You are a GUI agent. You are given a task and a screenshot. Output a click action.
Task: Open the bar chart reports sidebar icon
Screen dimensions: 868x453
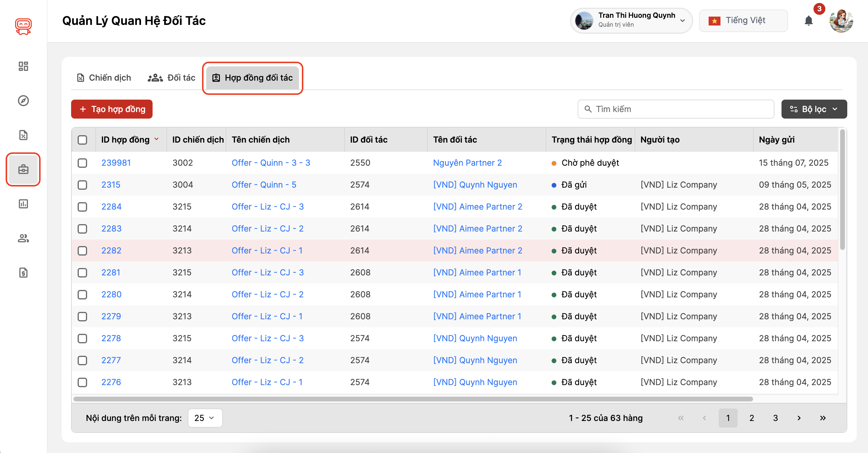(23, 204)
